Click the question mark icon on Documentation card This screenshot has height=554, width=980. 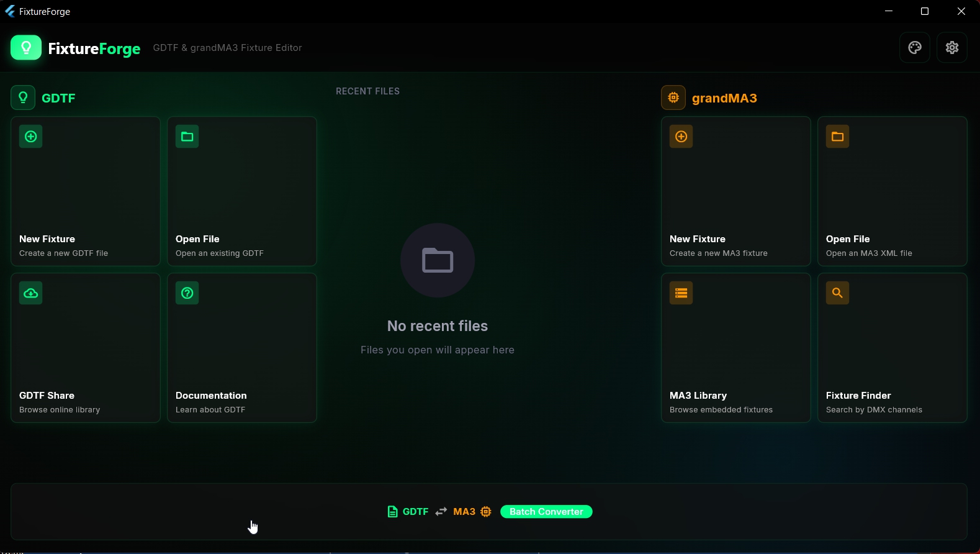click(x=187, y=293)
